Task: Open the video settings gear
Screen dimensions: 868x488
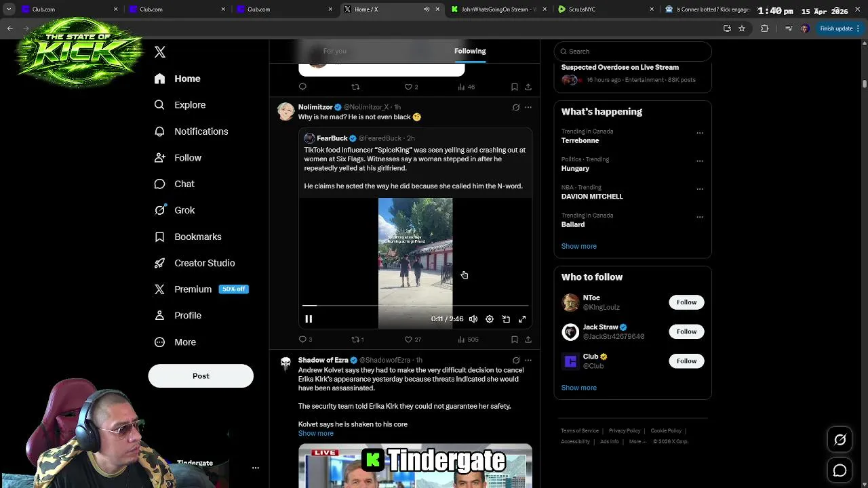Action: [490, 319]
